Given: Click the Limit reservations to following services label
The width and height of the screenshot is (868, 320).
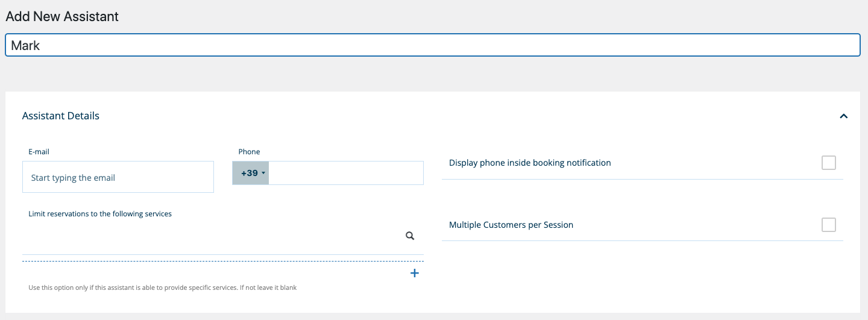Looking at the screenshot, I should (x=100, y=214).
